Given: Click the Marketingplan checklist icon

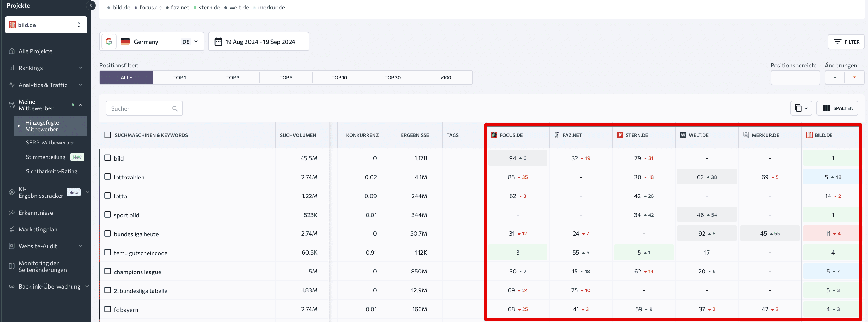Looking at the screenshot, I should (12, 230).
